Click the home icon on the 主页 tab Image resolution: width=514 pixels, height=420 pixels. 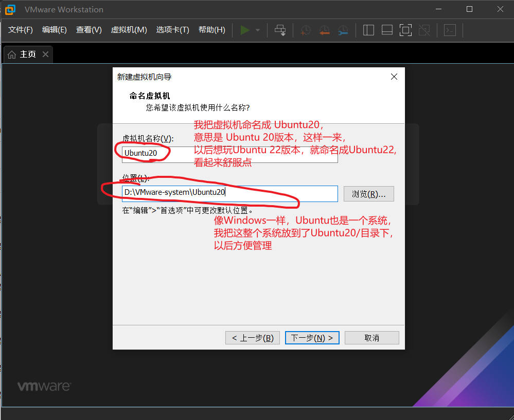tap(12, 54)
